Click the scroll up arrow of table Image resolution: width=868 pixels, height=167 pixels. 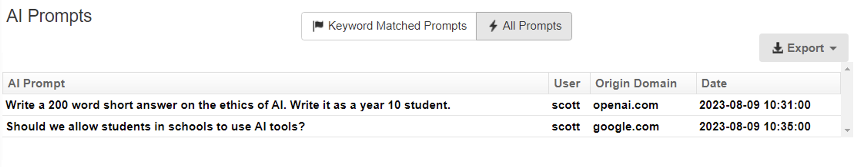click(x=847, y=69)
